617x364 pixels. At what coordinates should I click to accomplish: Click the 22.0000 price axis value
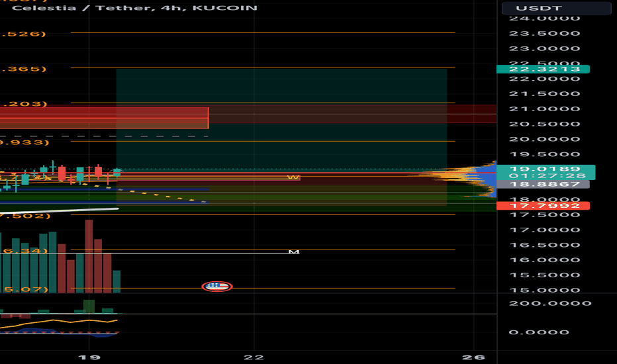[x=545, y=79]
